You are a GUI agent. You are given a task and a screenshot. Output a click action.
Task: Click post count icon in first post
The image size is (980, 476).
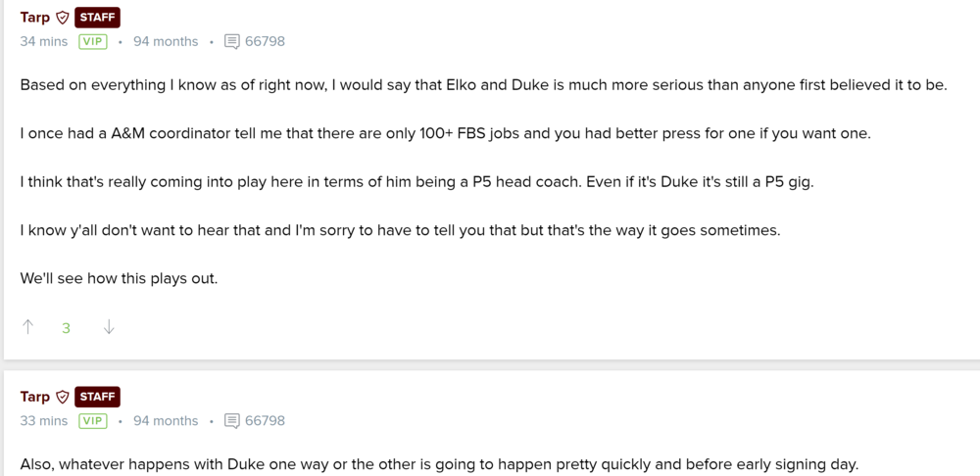[x=231, y=42]
